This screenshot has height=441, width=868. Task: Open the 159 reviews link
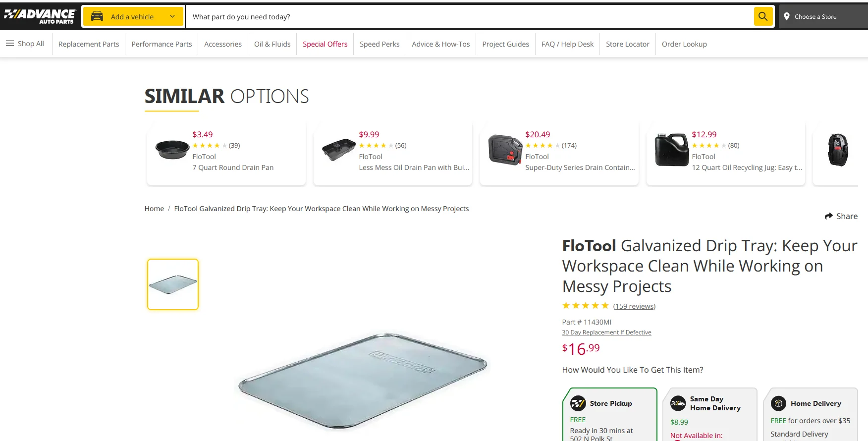tap(634, 306)
